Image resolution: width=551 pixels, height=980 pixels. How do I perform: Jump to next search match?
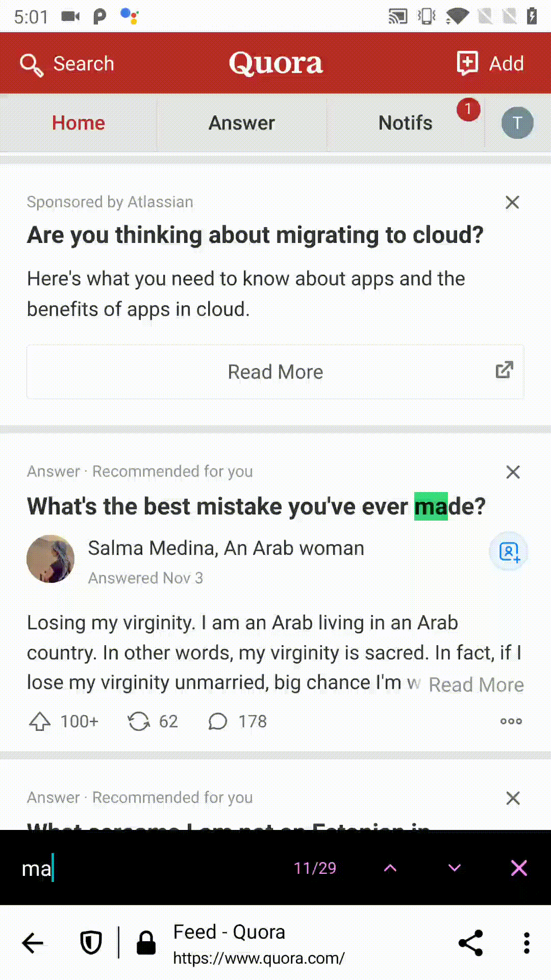click(x=454, y=868)
